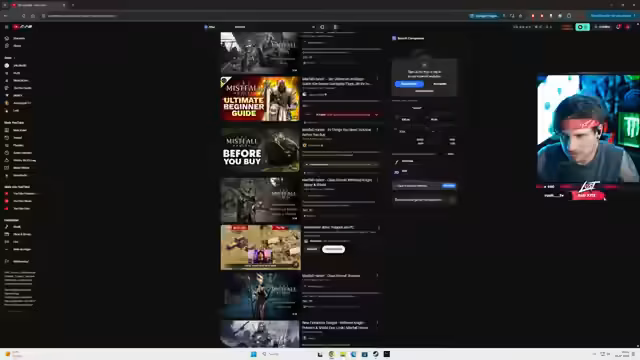Click the white pill button on sponsored ad

(333, 249)
